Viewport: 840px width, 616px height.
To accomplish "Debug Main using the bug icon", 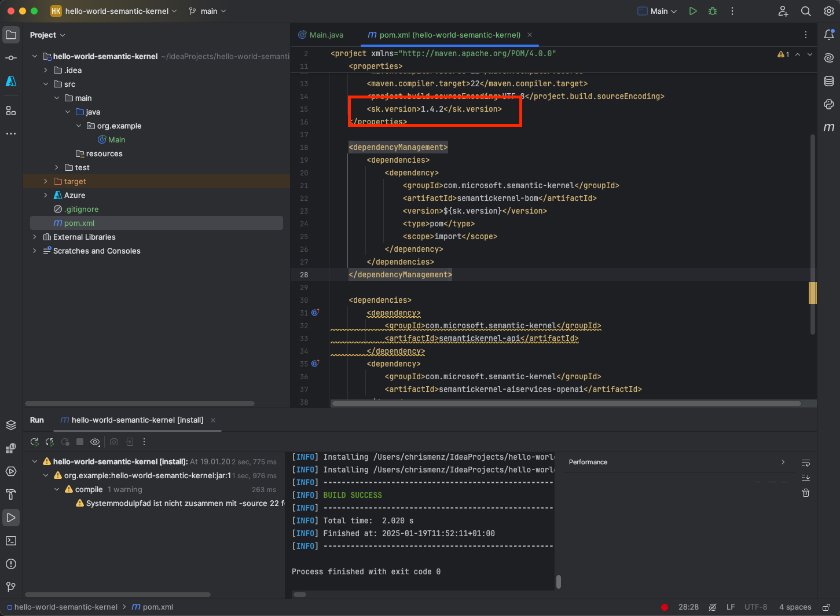I will coord(713,11).
